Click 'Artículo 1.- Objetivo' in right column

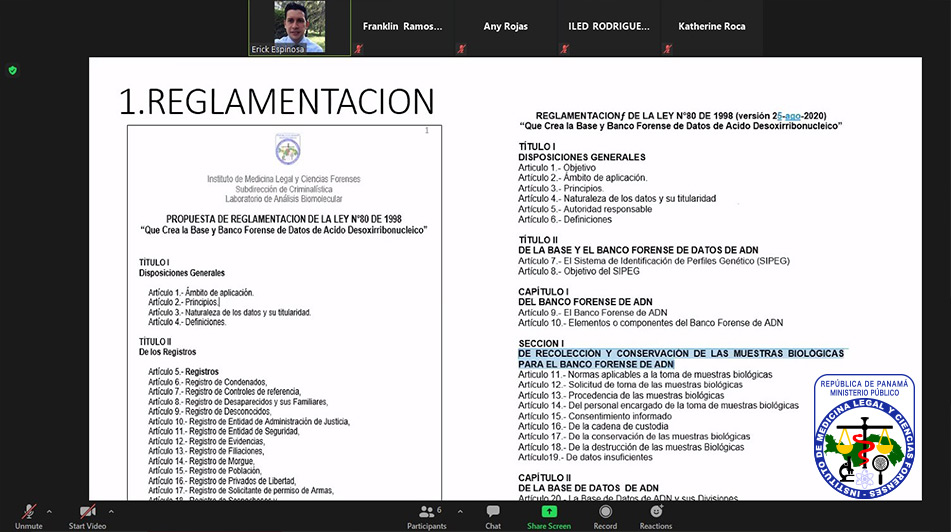pyautogui.click(x=557, y=167)
